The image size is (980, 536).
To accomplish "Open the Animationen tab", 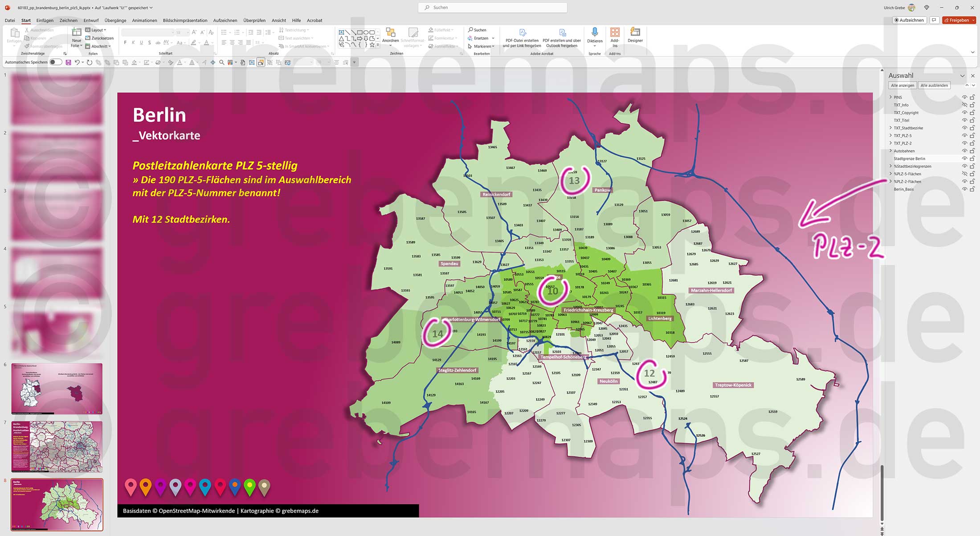I will click(144, 20).
